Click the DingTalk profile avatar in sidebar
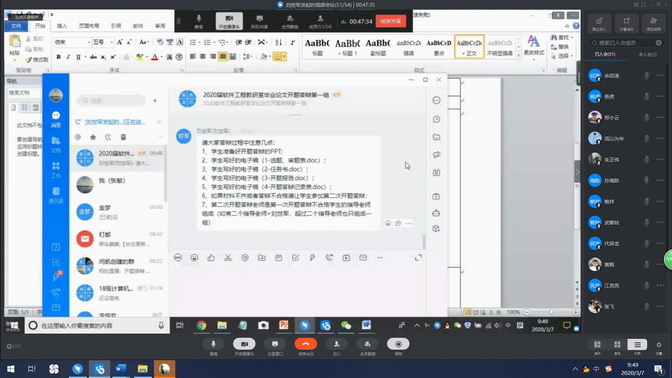Screen dimensions: 672x378 [56, 95]
